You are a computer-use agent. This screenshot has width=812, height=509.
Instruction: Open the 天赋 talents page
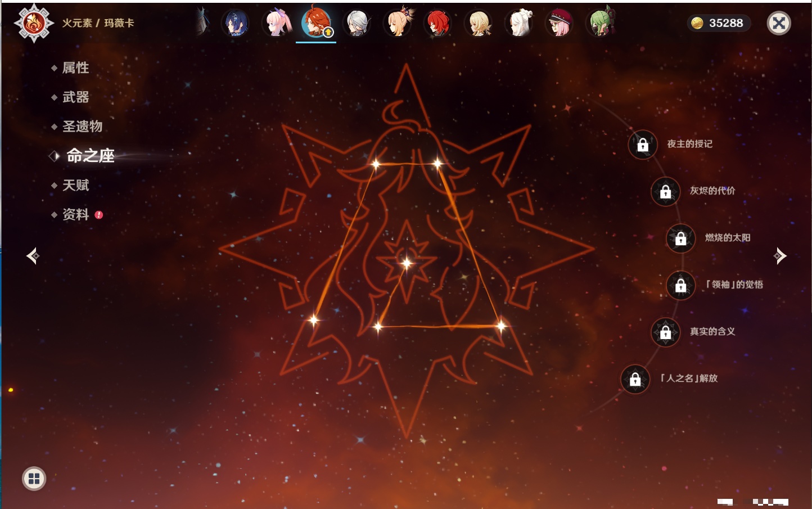pos(75,185)
